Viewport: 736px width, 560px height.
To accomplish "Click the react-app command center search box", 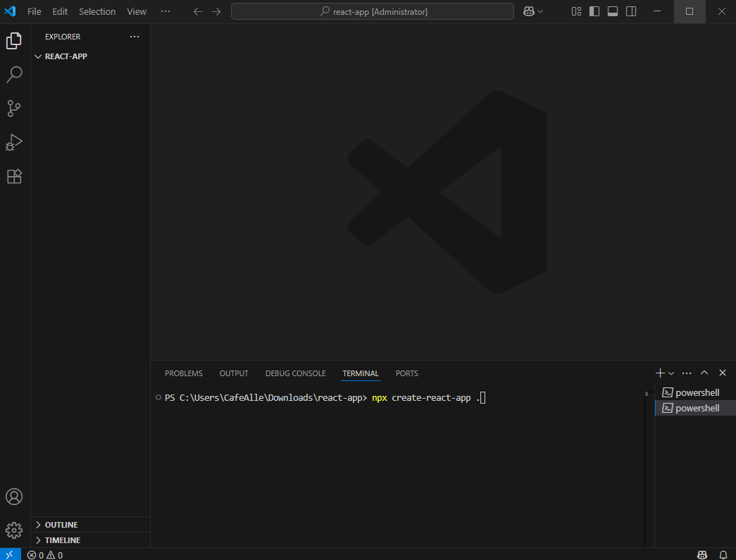I will [372, 12].
